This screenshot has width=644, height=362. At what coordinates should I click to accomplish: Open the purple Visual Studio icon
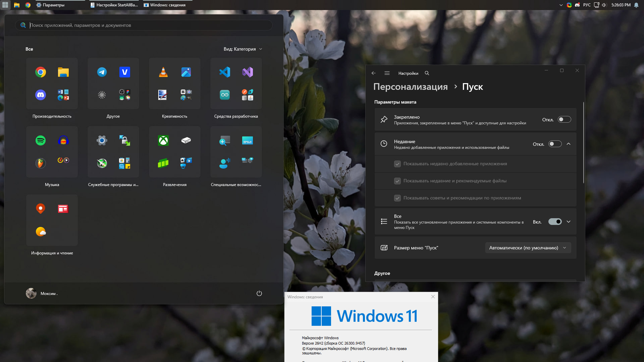click(248, 72)
